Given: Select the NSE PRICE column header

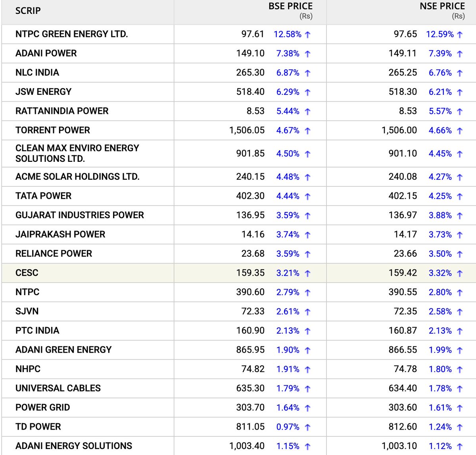Looking at the screenshot, I should click(x=442, y=6).
